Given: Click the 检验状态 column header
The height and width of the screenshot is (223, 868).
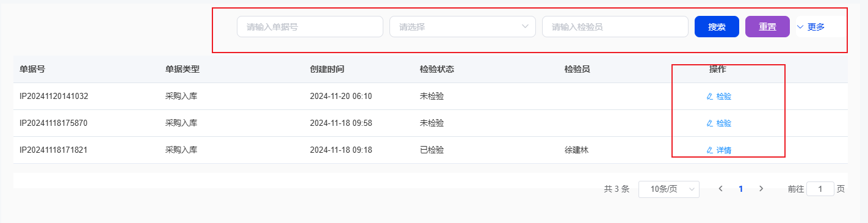Looking at the screenshot, I should click(x=437, y=69).
